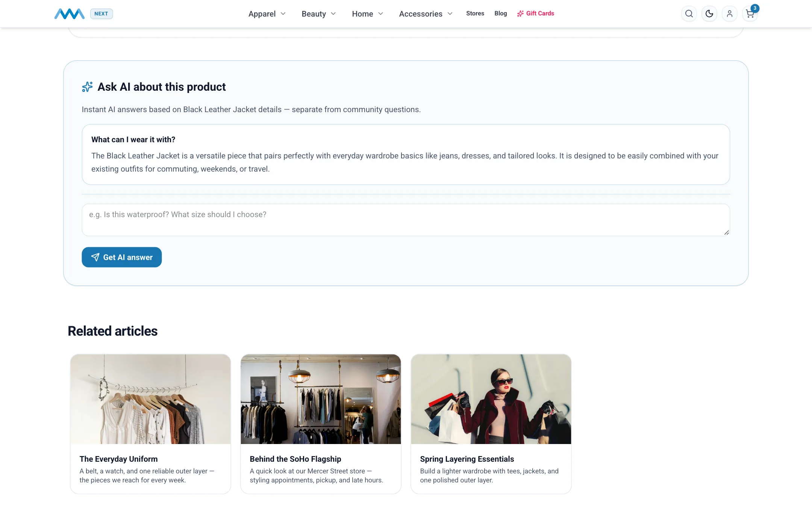Screen dimensions: 812x508
Task: Open the Blog menu item
Action: point(501,14)
